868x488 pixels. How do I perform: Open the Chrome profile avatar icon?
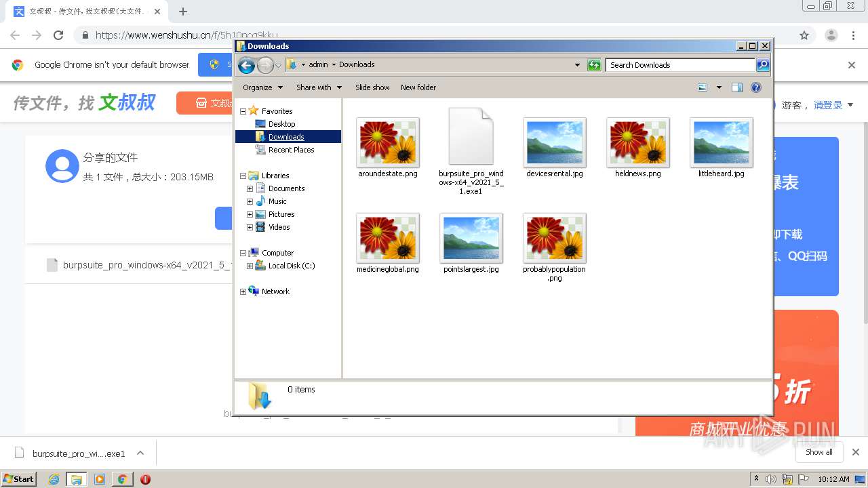(831, 35)
